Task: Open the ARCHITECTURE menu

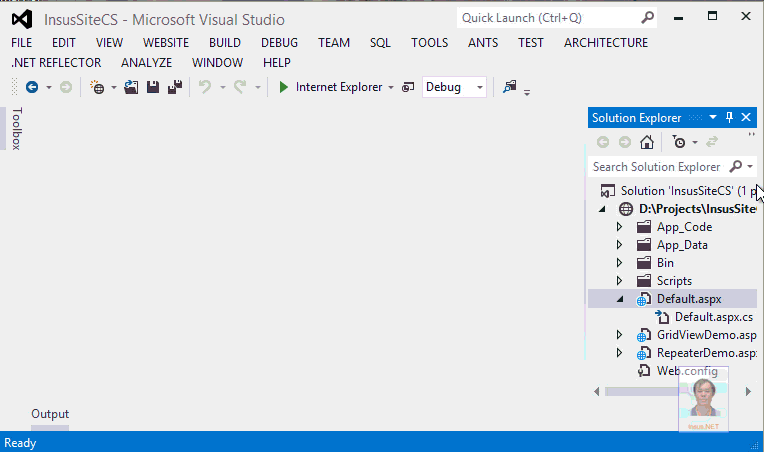Action: click(606, 43)
